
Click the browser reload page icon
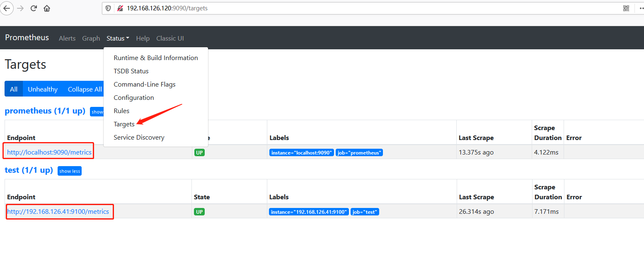34,8
